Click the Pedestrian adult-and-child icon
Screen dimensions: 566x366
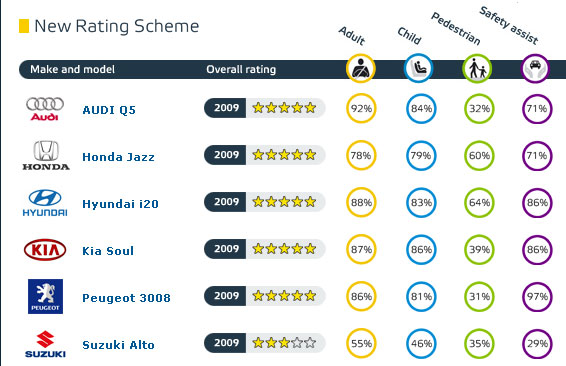click(x=477, y=69)
